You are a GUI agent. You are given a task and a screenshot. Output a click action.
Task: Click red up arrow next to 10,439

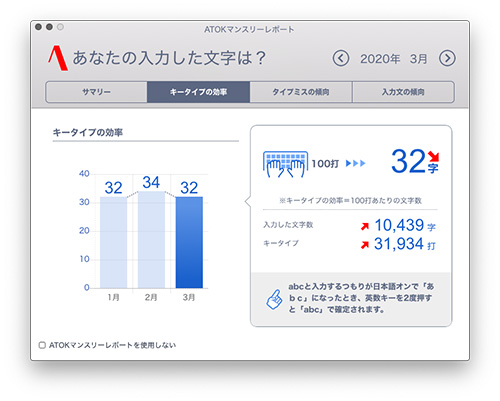[x=365, y=226]
